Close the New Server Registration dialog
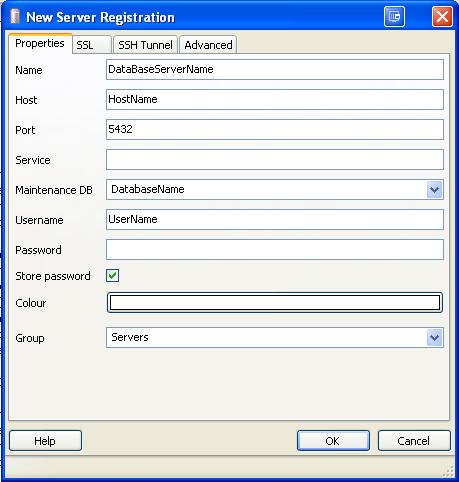The height and width of the screenshot is (482, 459). (442, 16)
